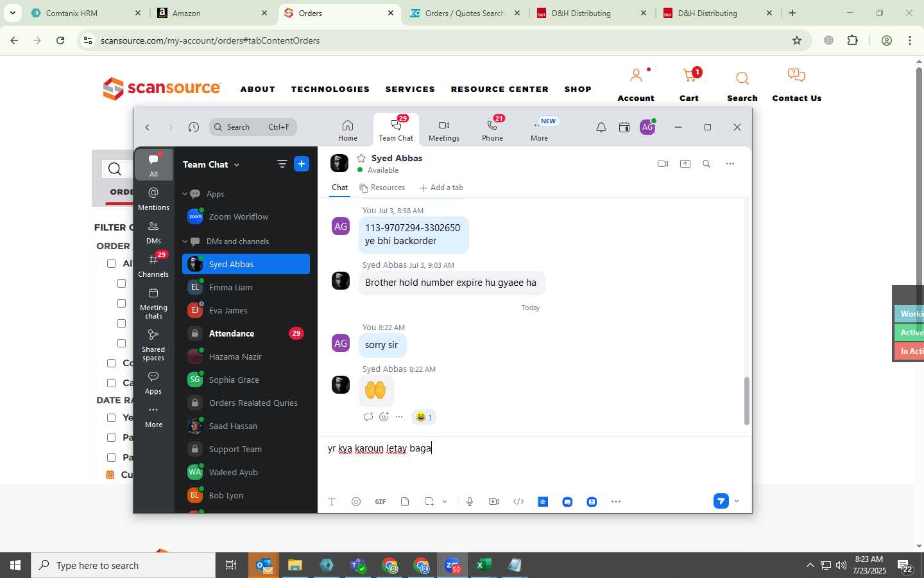Switch to the Amazon browser tab
Image resolution: width=924 pixels, height=578 pixels.
213,13
